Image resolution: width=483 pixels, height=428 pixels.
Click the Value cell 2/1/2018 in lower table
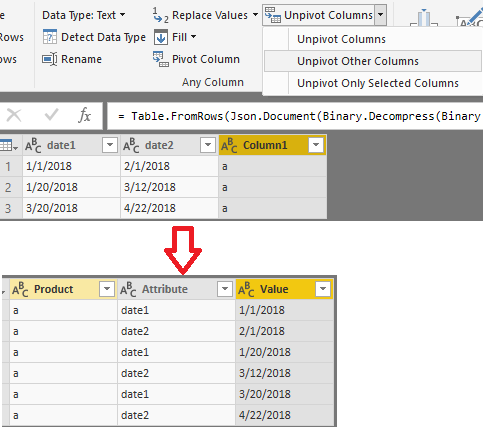pos(284,331)
